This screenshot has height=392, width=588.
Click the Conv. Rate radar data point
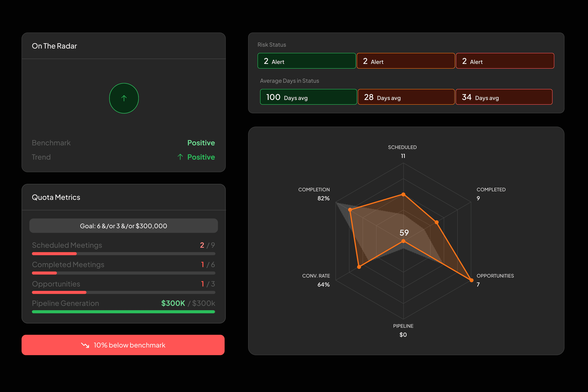359,267
